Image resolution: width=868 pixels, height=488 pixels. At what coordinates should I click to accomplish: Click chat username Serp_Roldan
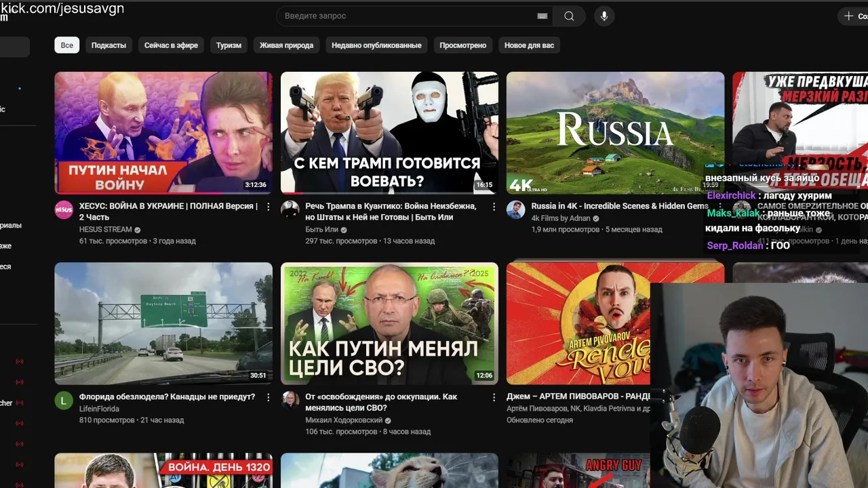pyautogui.click(x=735, y=245)
